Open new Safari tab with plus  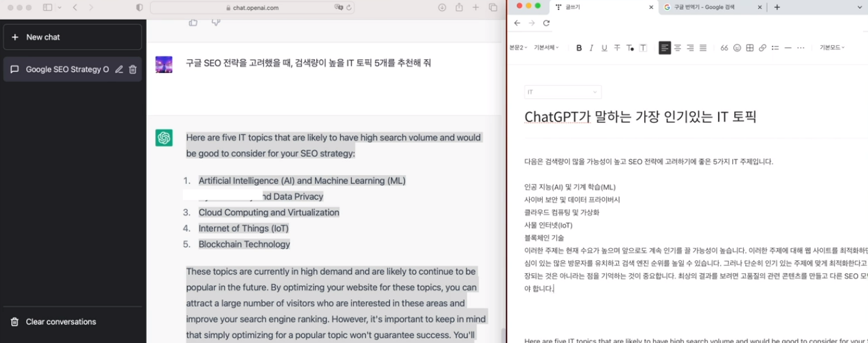click(x=476, y=8)
